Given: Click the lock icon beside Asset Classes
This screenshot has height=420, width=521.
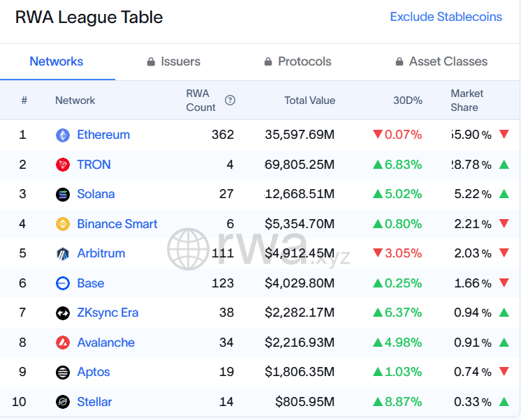Looking at the screenshot, I should pyautogui.click(x=399, y=62).
